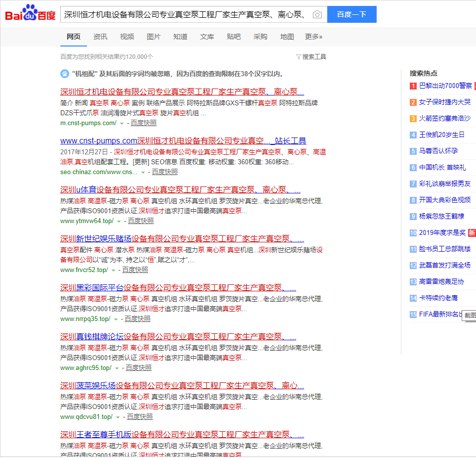Open 百度快照 for www.ytmvw64.top

click(x=141, y=221)
